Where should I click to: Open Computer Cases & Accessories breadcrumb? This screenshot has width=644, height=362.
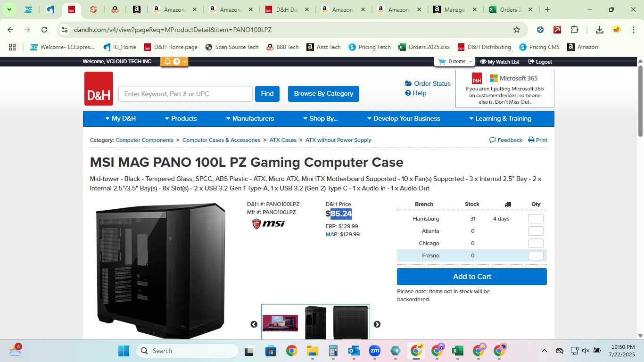pyautogui.click(x=221, y=140)
